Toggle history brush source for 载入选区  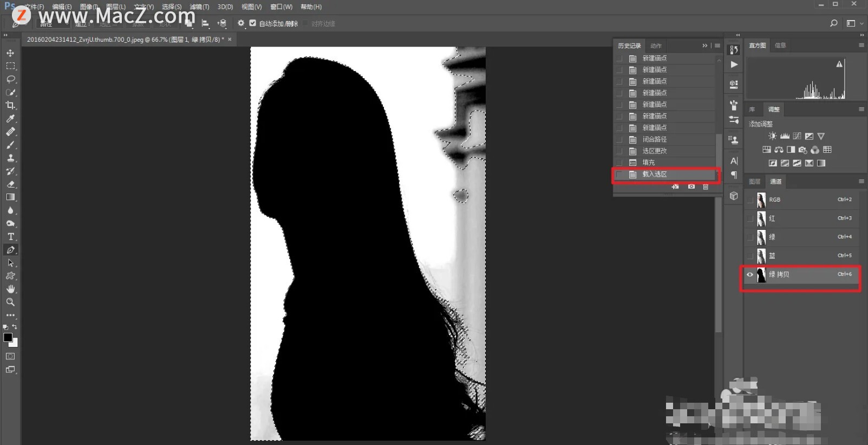pyautogui.click(x=619, y=175)
